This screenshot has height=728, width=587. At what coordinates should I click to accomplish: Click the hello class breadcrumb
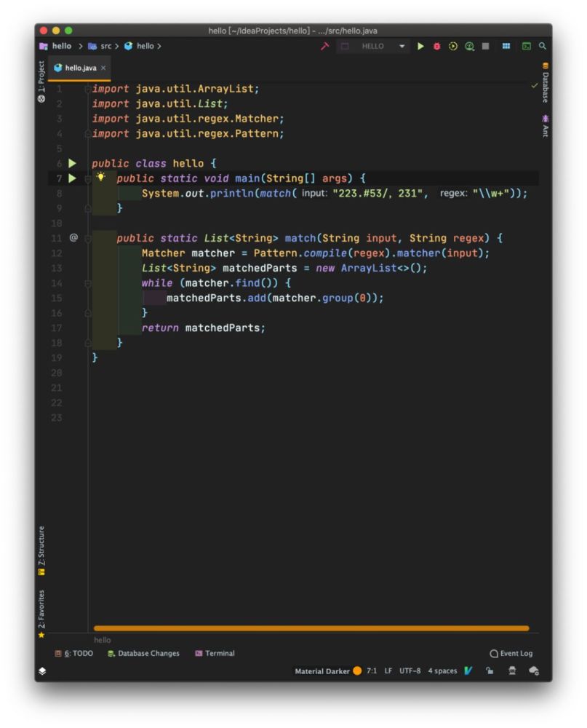140,46
